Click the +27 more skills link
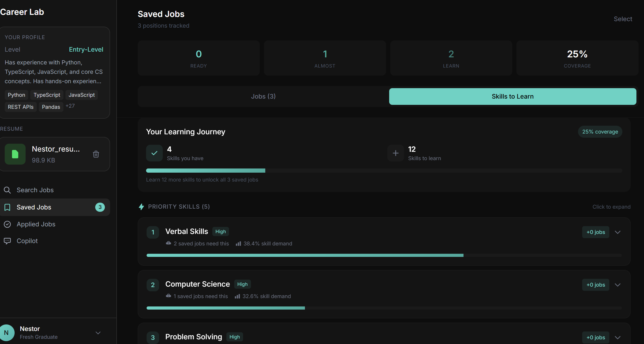Viewport: 644px width, 344px height. point(70,106)
